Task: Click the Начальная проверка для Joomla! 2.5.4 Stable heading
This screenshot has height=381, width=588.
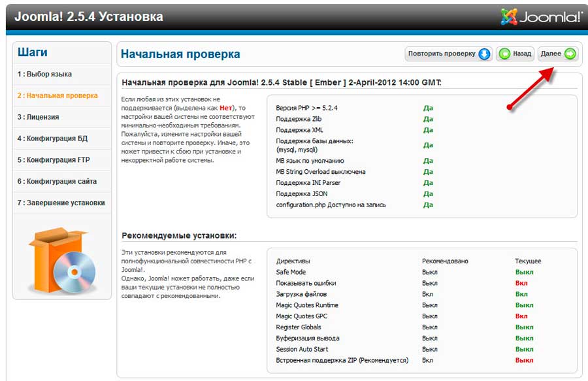Action: point(281,82)
